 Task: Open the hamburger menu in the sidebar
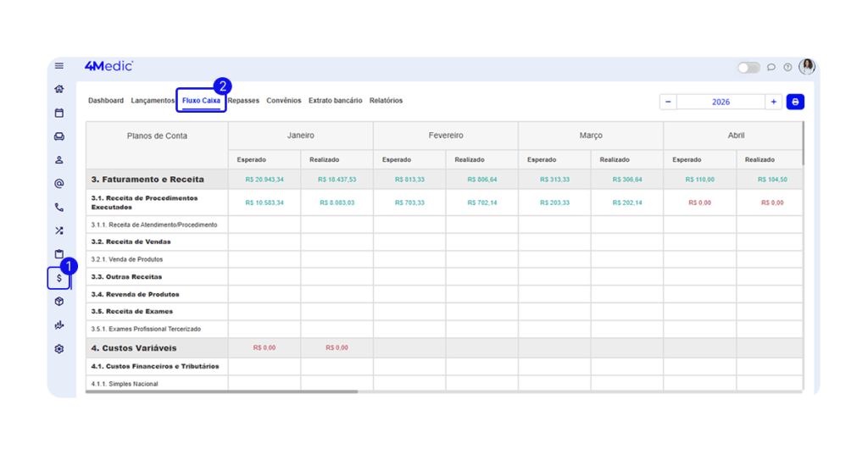pyautogui.click(x=58, y=66)
